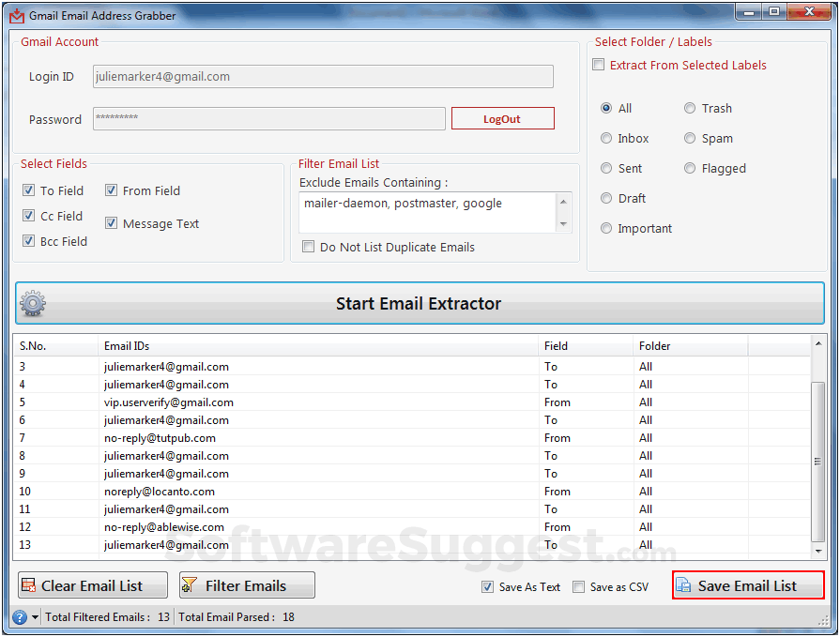The image size is (840, 637).
Task: Select the Flagged radio button
Action: pos(690,168)
